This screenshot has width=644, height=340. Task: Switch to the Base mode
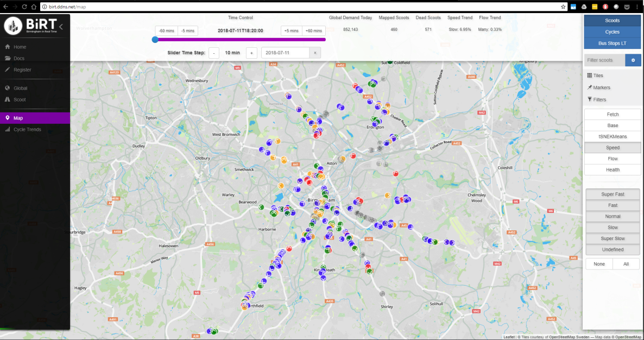point(613,125)
